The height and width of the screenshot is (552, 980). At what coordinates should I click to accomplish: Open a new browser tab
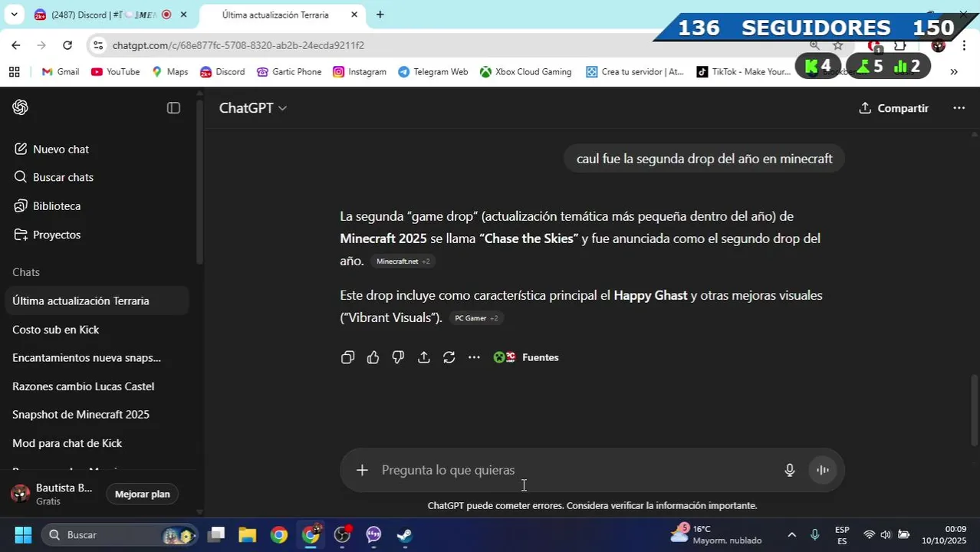[380, 15]
